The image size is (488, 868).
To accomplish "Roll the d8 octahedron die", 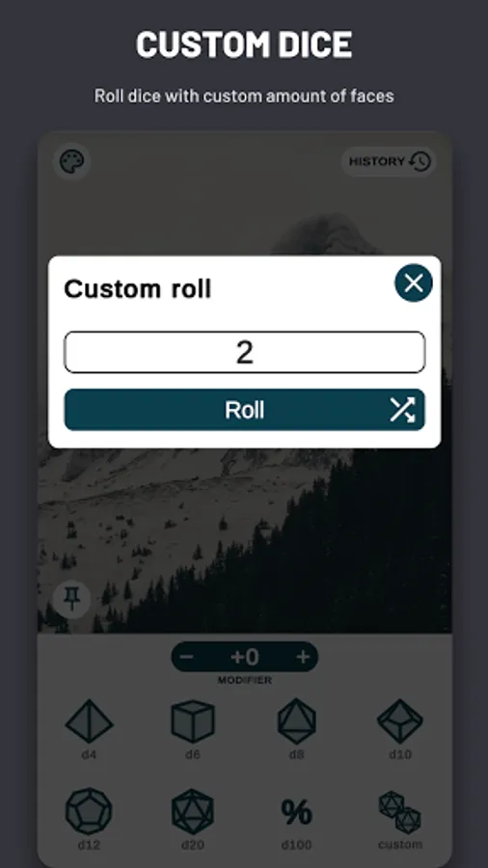I will 297,730.
